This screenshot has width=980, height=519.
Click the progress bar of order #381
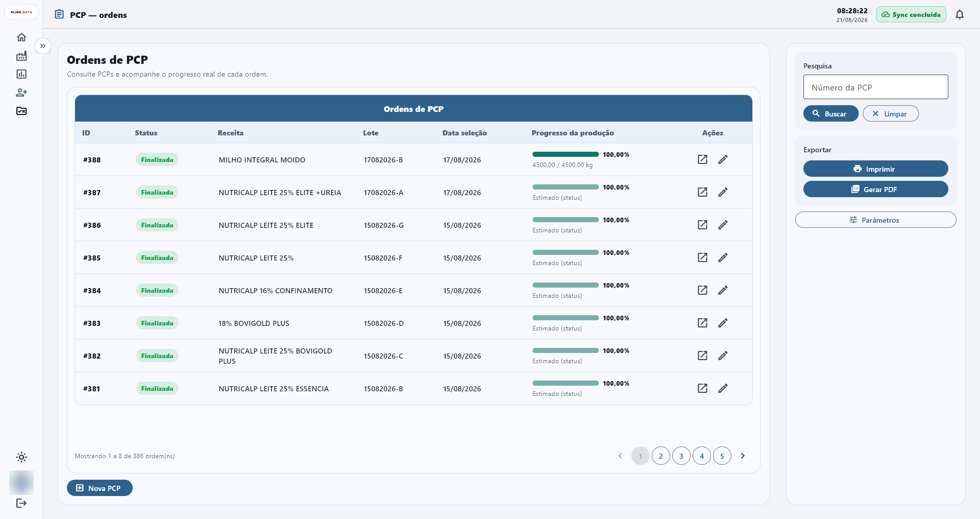pyautogui.click(x=566, y=383)
